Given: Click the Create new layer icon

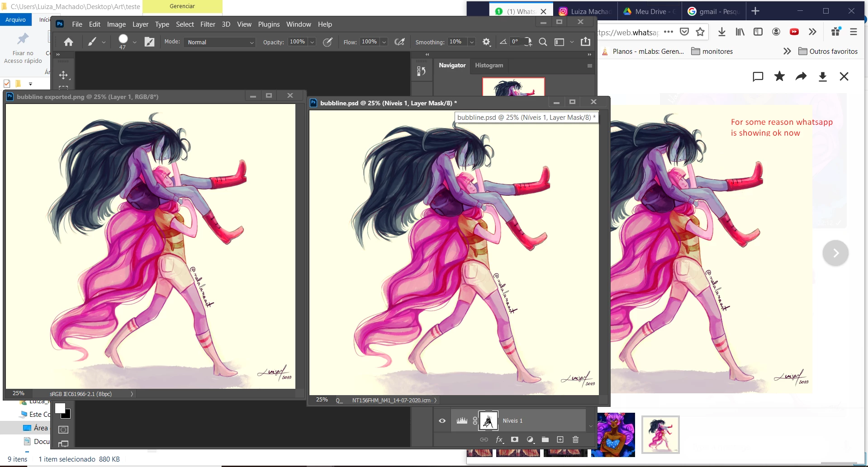Looking at the screenshot, I should 560,439.
